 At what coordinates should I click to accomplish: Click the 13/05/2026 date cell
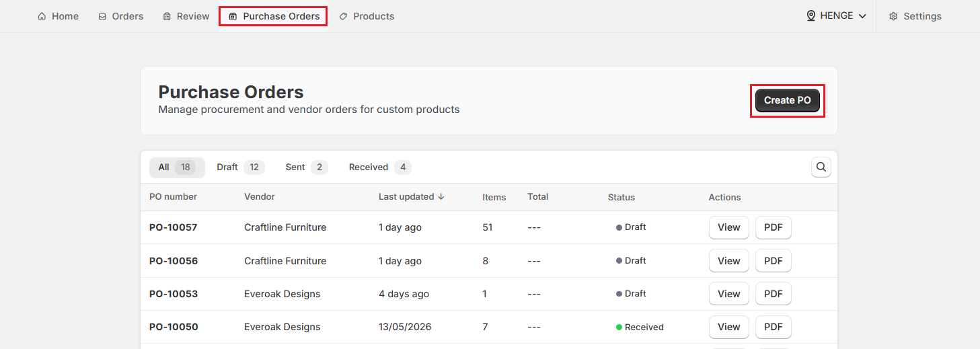[x=405, y=327]
